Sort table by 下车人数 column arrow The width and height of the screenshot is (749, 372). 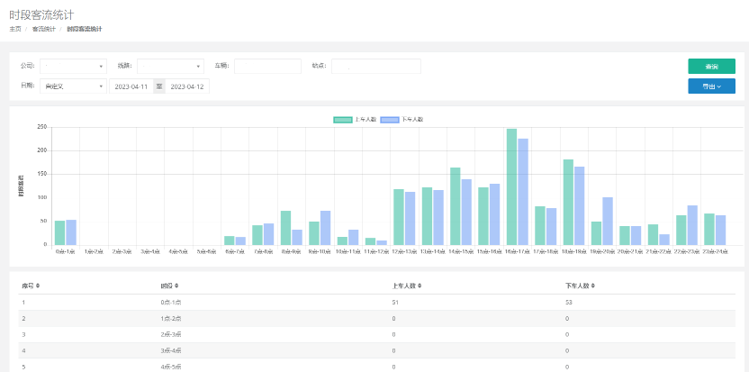pos(593,286)
